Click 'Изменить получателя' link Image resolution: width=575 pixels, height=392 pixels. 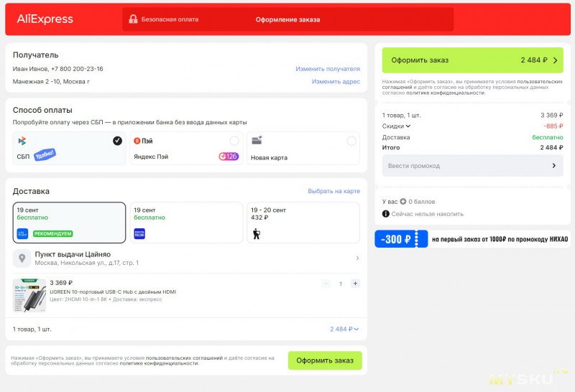328,69
